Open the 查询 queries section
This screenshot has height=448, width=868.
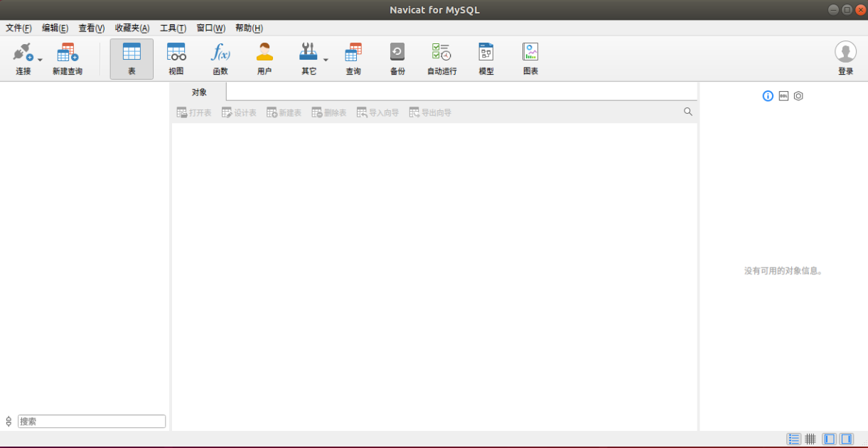coord(353,59)
